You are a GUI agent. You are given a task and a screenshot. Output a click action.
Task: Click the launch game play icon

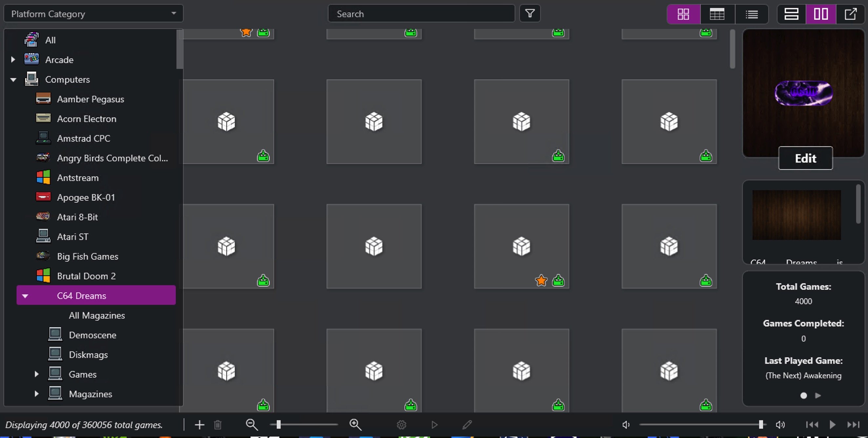coord(434,425)
